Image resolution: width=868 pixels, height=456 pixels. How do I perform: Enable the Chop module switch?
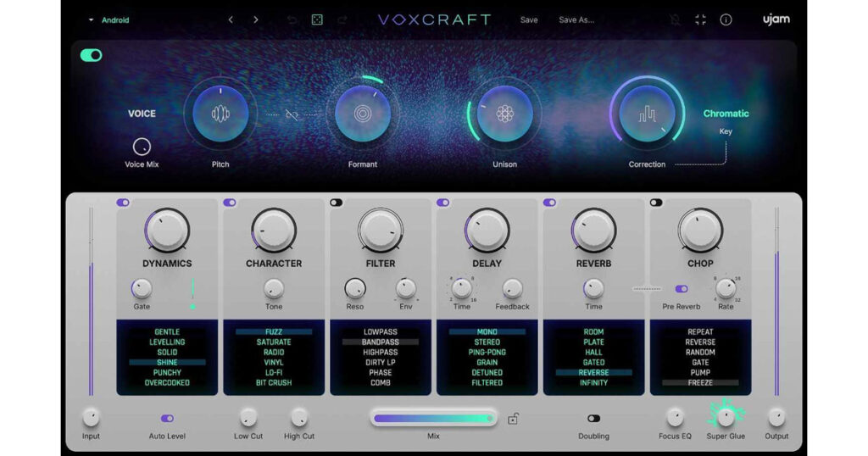tap(656, 203)
